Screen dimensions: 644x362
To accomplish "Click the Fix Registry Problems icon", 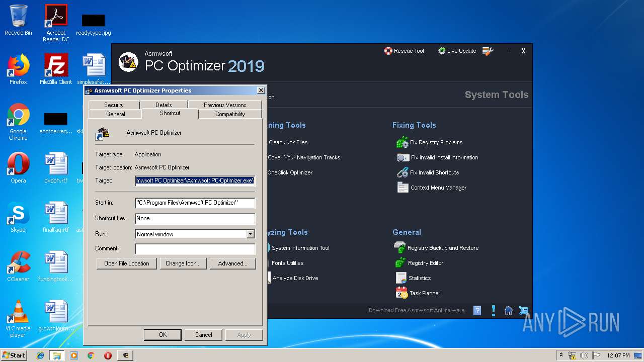I will 403,142.
